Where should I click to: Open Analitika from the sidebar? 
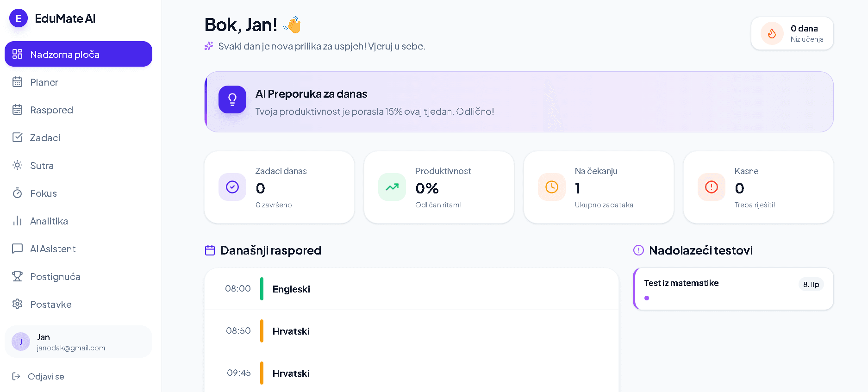coord(78,221)
